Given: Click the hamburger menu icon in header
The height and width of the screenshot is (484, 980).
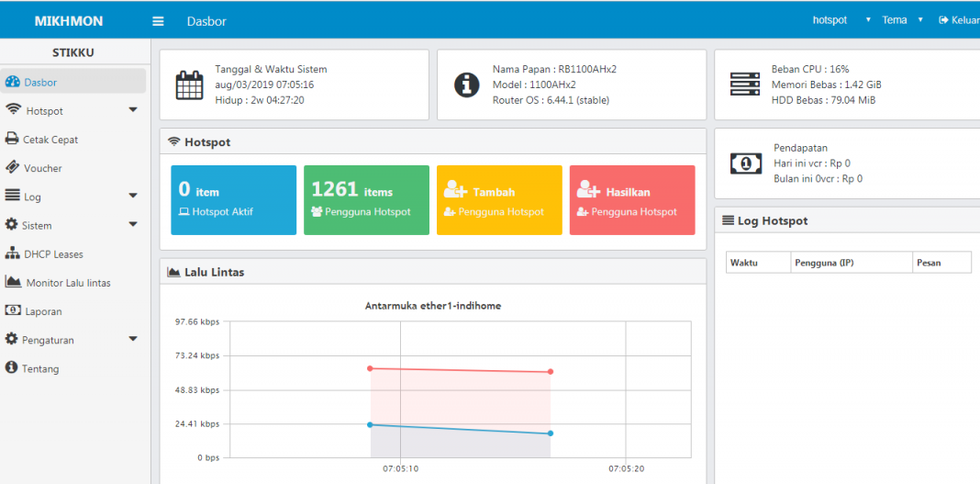Looking at the screenshot, I should click(158, 20).
